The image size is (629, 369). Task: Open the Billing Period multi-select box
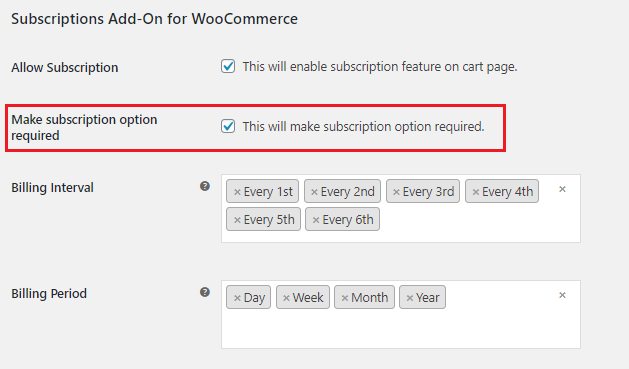click(401, 314)
